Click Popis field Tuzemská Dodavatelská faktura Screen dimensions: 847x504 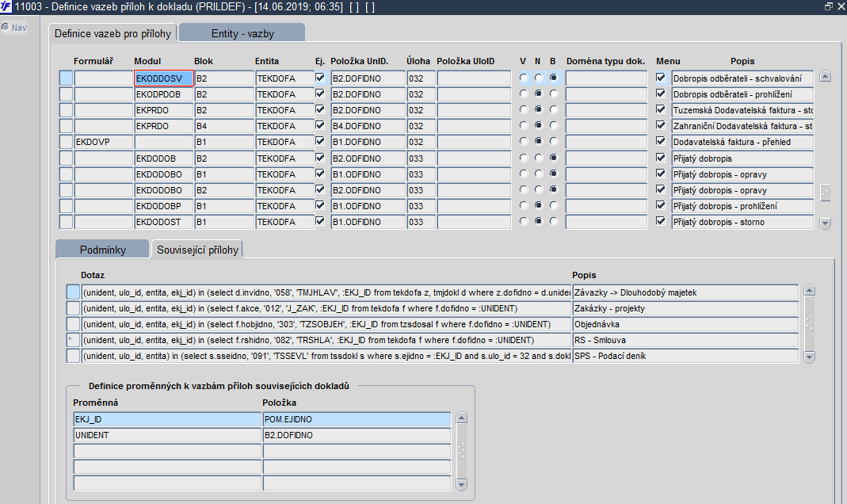coord(742,110)
